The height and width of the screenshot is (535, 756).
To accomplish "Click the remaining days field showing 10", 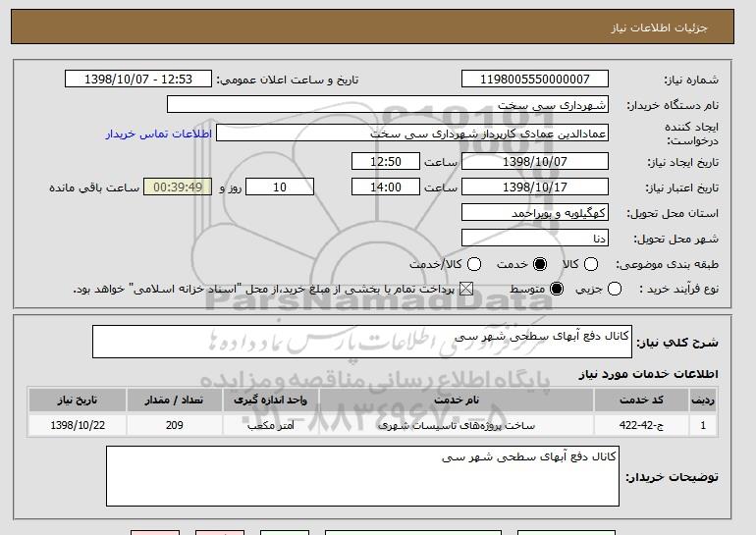I will pos(280,187).
